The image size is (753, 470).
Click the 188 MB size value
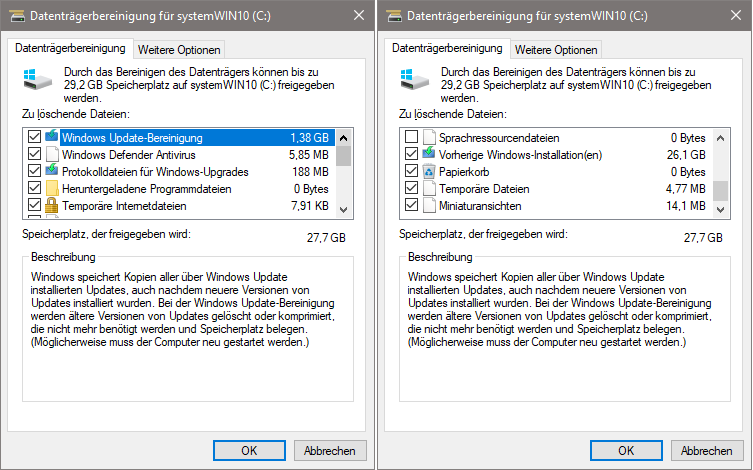pos(310,172)
